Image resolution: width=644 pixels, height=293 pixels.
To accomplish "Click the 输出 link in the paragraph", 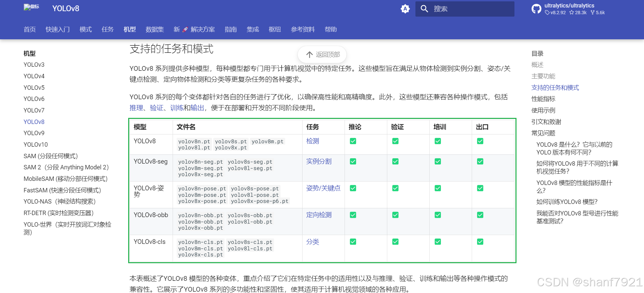I will (197, 108).
